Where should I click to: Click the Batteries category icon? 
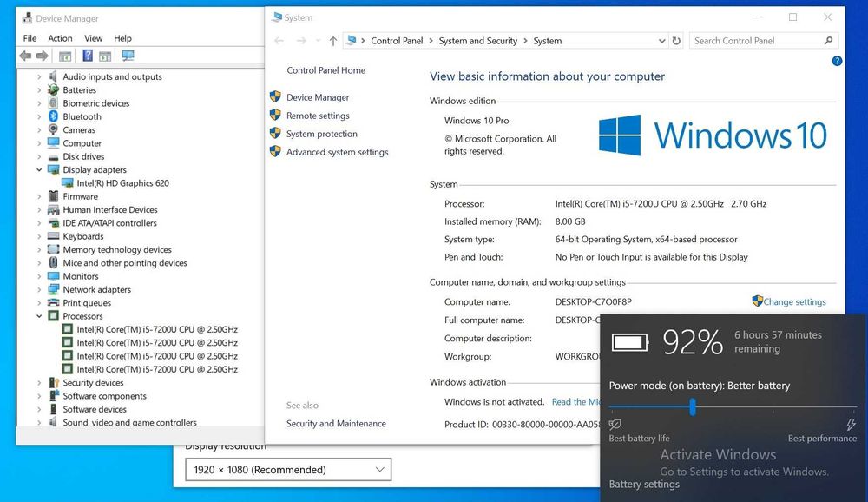click(53, 89)
